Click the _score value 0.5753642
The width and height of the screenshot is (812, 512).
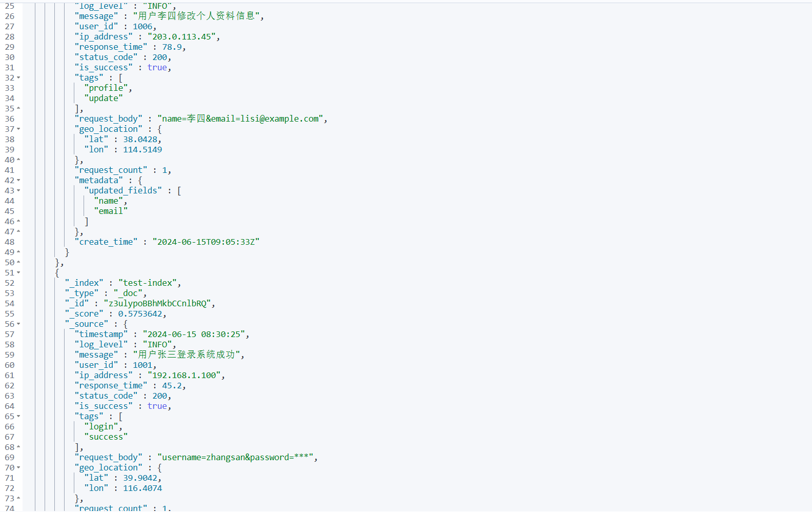pyautogui.click(x=140, y=313)
